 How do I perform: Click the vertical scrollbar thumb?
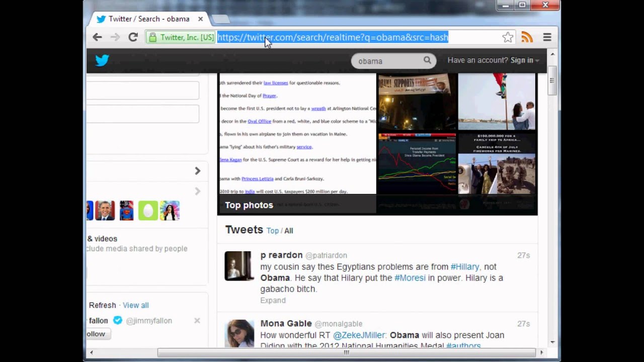click(552, 80)
